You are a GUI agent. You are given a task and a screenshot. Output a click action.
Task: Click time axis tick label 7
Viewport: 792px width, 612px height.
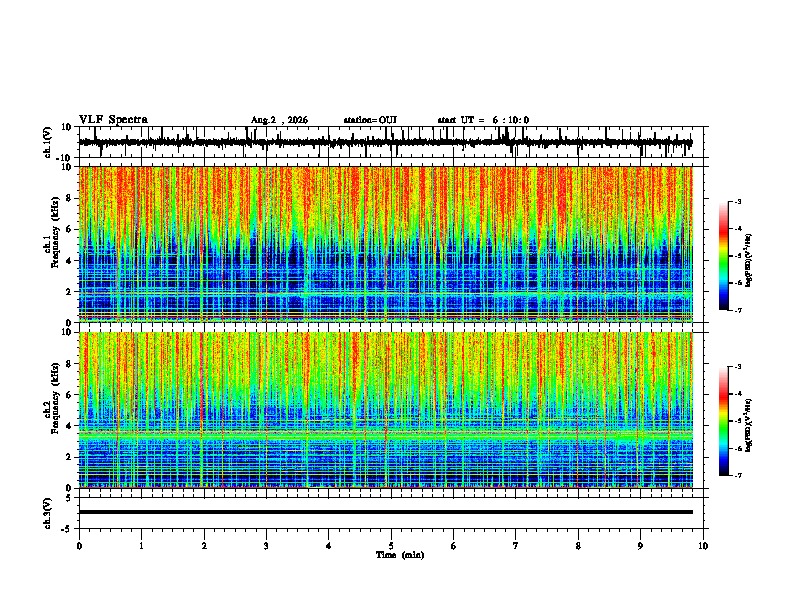(x=516, y=546)
